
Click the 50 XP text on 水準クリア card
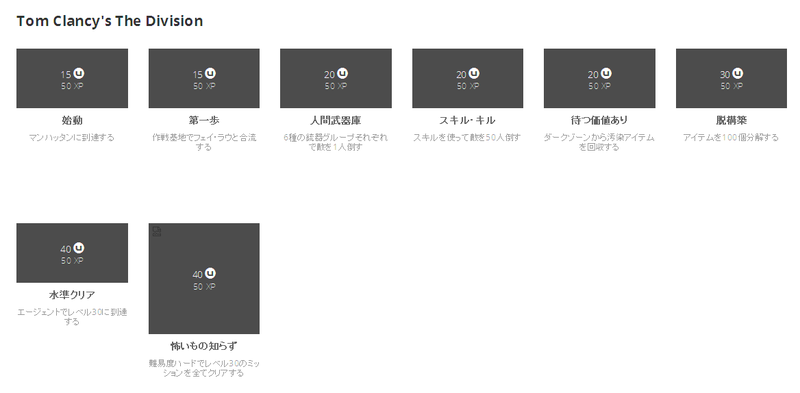(72, 261)
